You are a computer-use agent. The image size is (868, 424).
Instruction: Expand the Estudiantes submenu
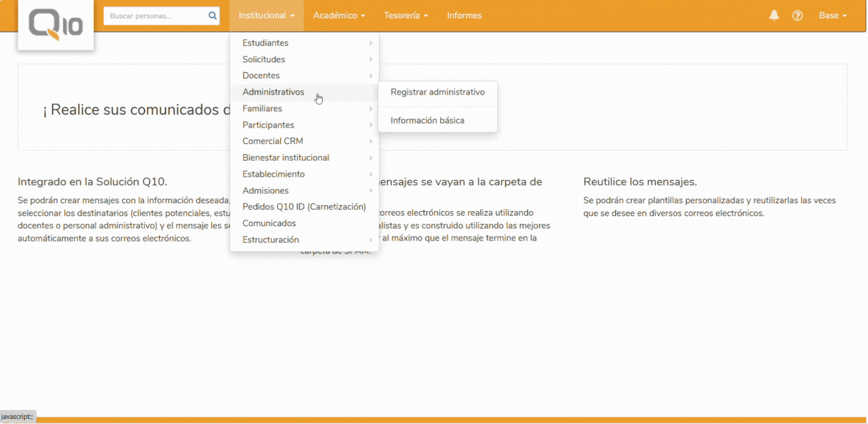(265, 43)
